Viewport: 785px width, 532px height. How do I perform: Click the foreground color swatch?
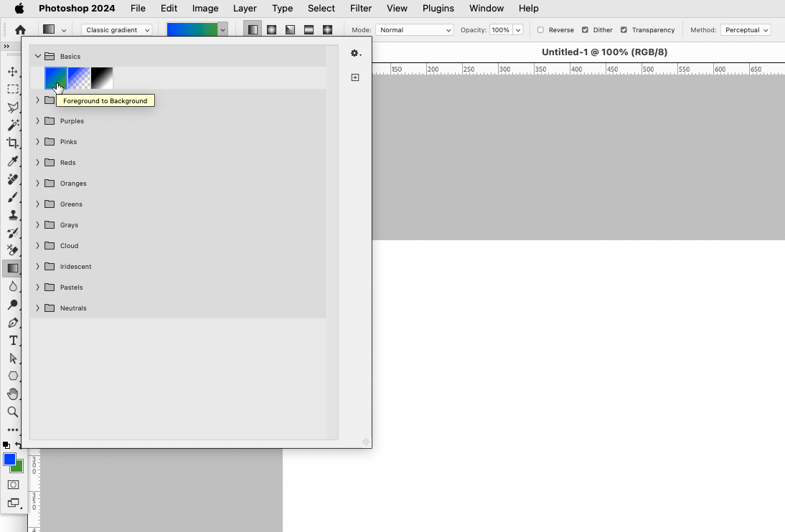(x=9, y=460)
